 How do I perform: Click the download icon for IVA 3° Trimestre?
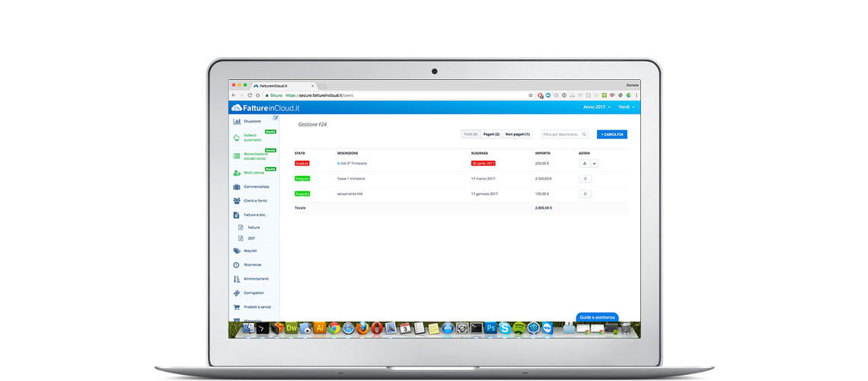(x=585, y=163)
